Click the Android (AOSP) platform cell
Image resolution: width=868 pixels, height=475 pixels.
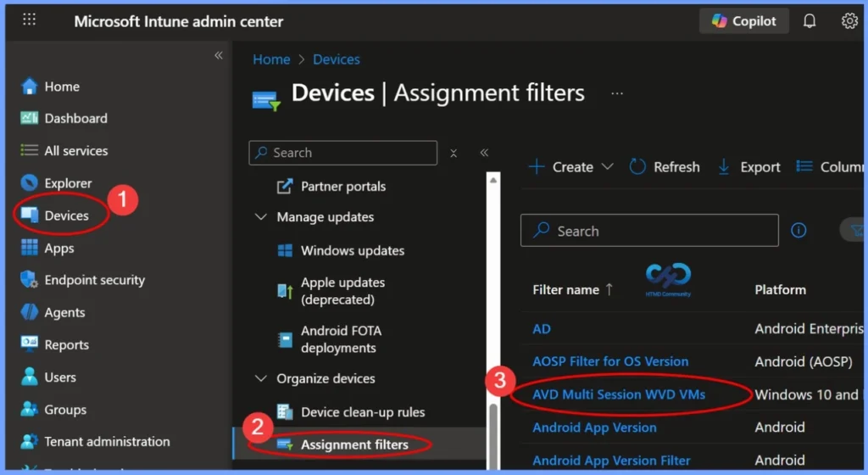(804, 361)
